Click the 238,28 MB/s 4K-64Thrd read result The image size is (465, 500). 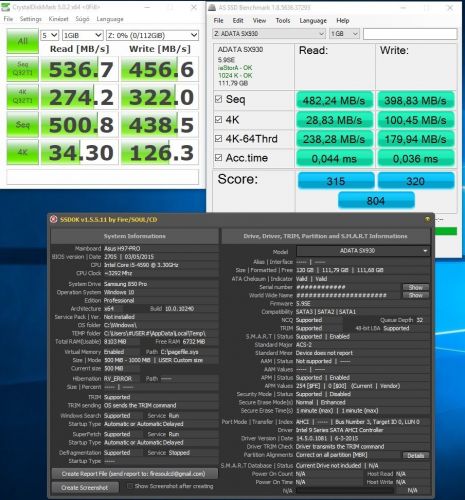[x=334, y=139]
